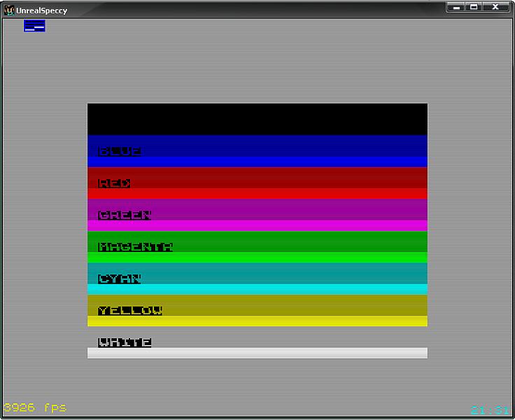This screenshot has width=515, height=420.
Task: Maximize the UnrealSpeccy window
Action: pos(474,7)
